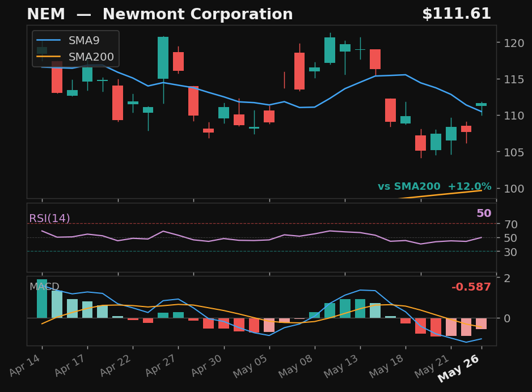532x392 pixels.
Task: Click the MACD panel label
Action: point(44,287)
